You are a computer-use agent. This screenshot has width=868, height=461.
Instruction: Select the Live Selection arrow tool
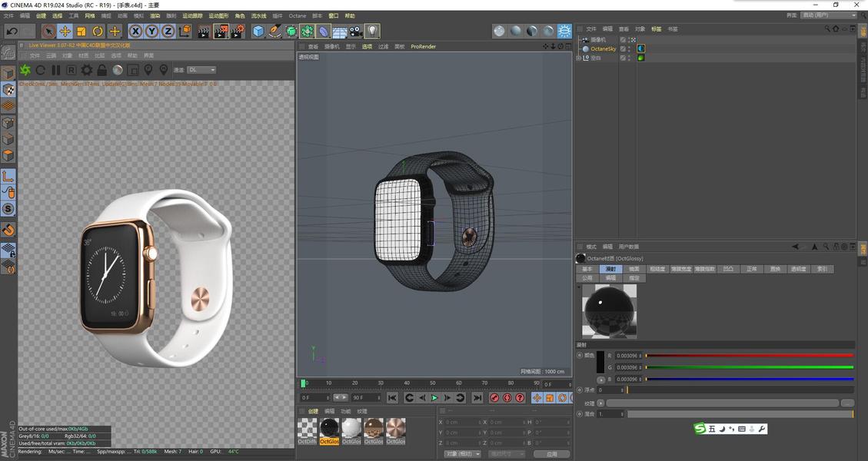tap(48, 31)
